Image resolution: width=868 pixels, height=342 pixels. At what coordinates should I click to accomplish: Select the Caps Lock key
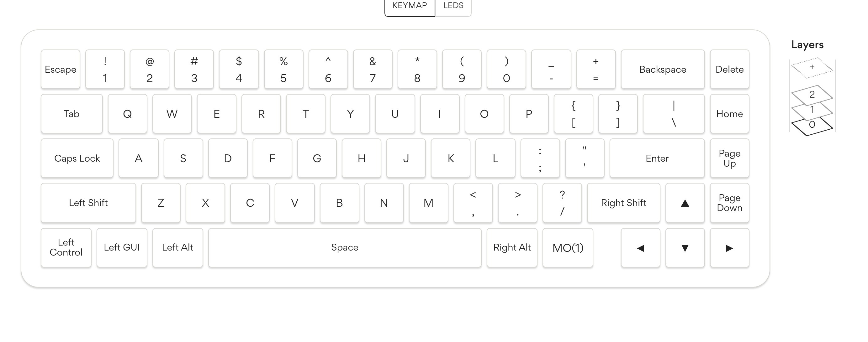coord(77,158)
